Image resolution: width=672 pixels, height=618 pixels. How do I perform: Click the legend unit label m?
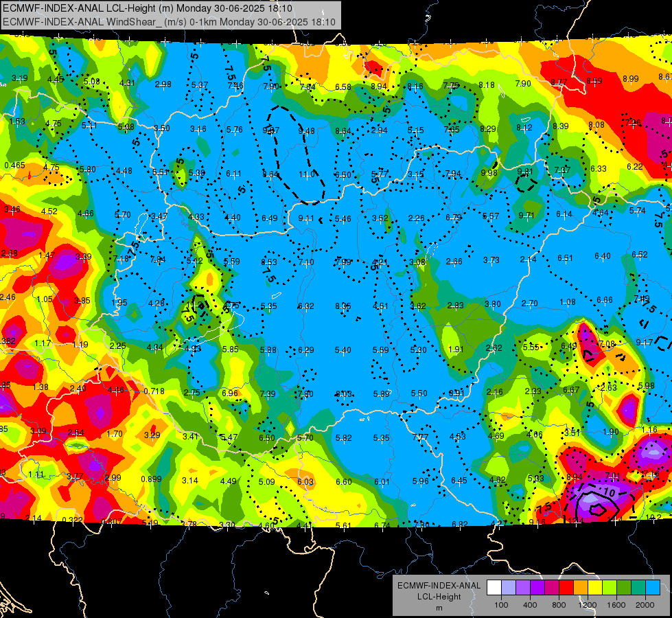(439, 608)
